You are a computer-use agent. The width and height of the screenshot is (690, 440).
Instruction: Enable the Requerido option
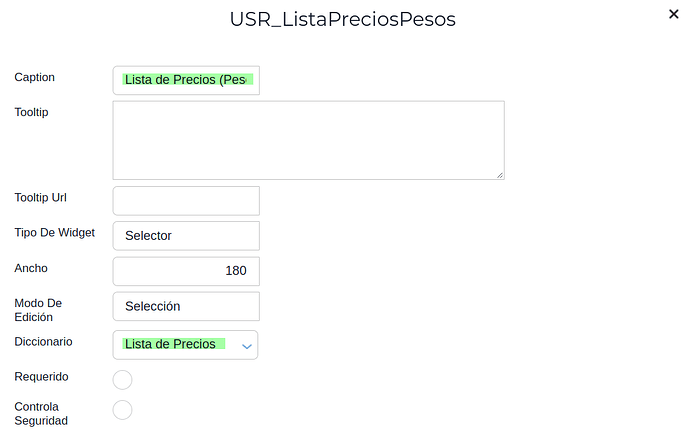point(122,379)
